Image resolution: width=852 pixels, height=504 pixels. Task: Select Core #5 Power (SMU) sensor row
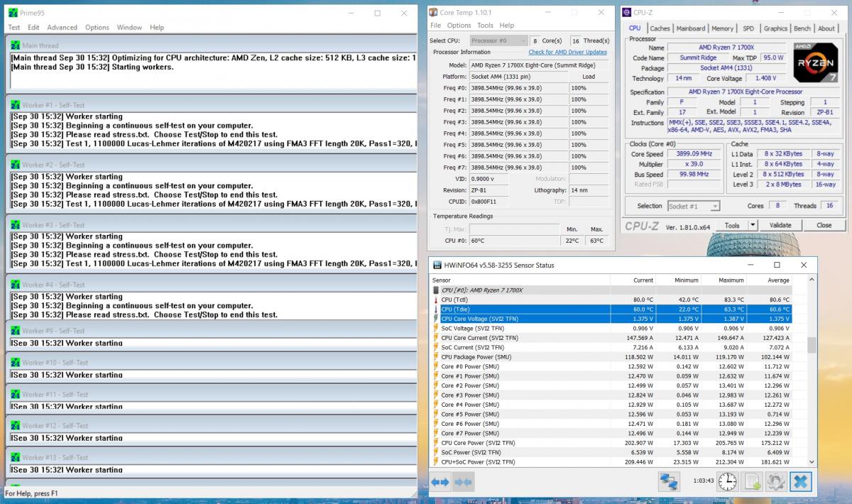(611, 414)
